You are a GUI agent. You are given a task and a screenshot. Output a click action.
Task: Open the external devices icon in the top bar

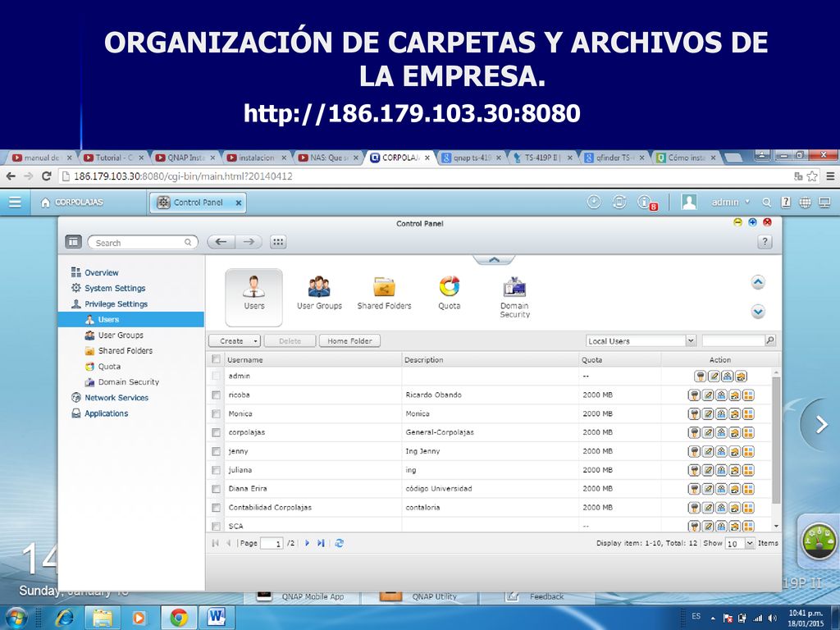(x=619, y=202)
